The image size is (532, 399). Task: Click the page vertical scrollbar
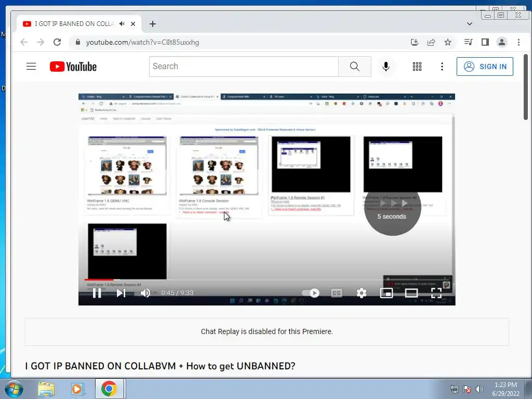pos(526,87)
